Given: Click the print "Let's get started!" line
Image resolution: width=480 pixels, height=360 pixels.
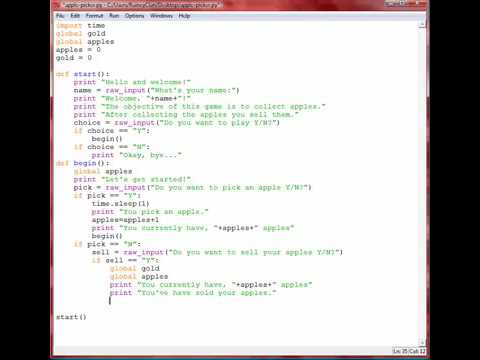Looking at the screenshot, I should click(x=132, y=179).
